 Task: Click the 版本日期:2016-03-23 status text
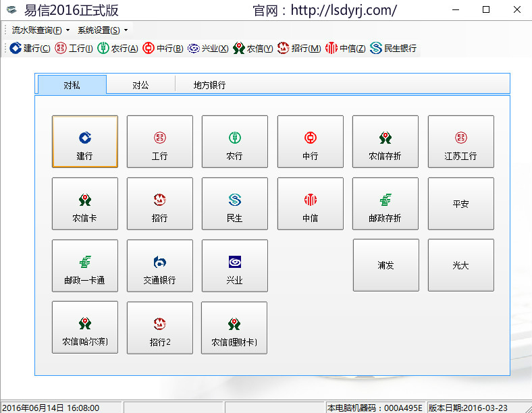click(468, 408)
